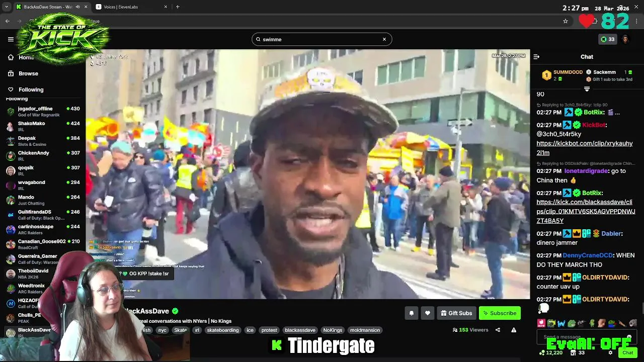Bookmark this page with star icon

pos(566,21)
